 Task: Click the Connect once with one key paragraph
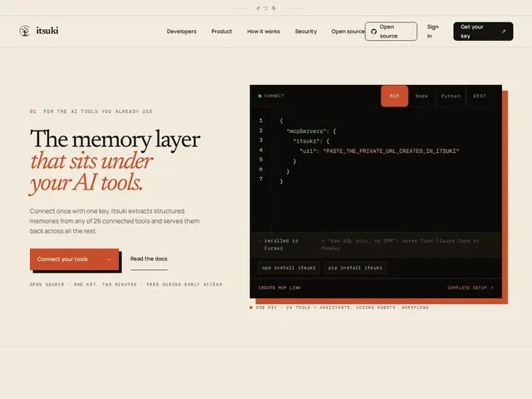tap(115, 221)
